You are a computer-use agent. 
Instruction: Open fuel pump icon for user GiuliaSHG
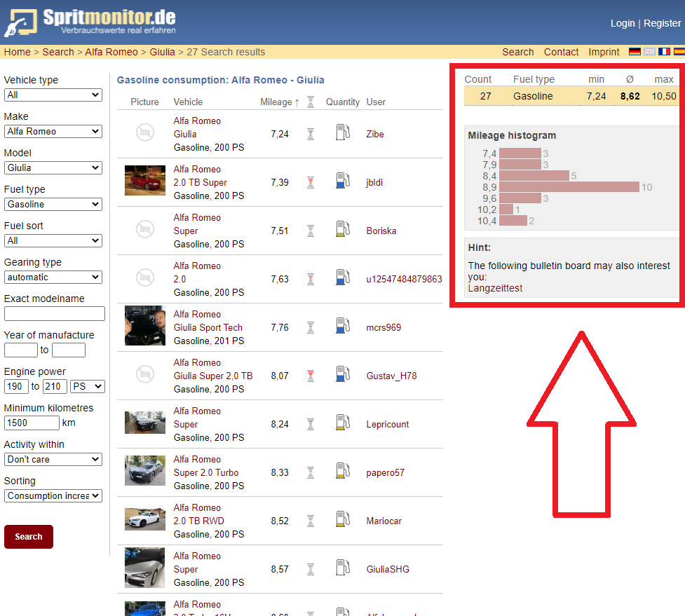(342, 568)
